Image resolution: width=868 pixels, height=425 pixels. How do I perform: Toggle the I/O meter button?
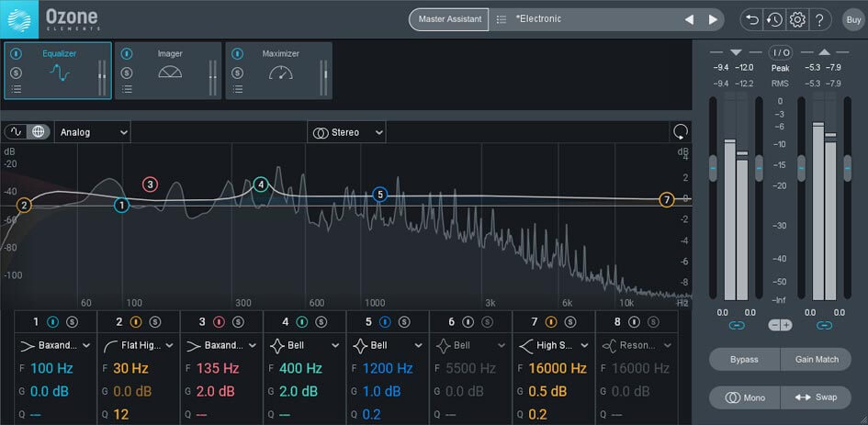tap(781, 52)
